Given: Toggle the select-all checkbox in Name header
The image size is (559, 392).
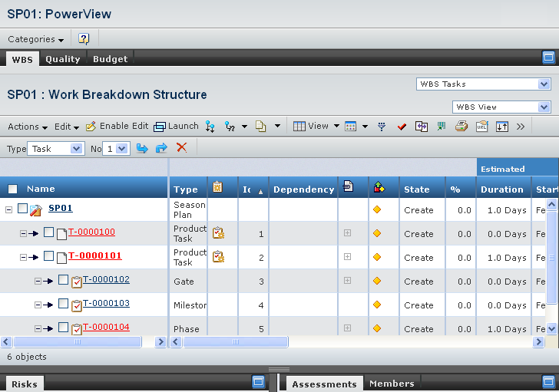Looking at the screenshot, I should [x=12, y=189].
